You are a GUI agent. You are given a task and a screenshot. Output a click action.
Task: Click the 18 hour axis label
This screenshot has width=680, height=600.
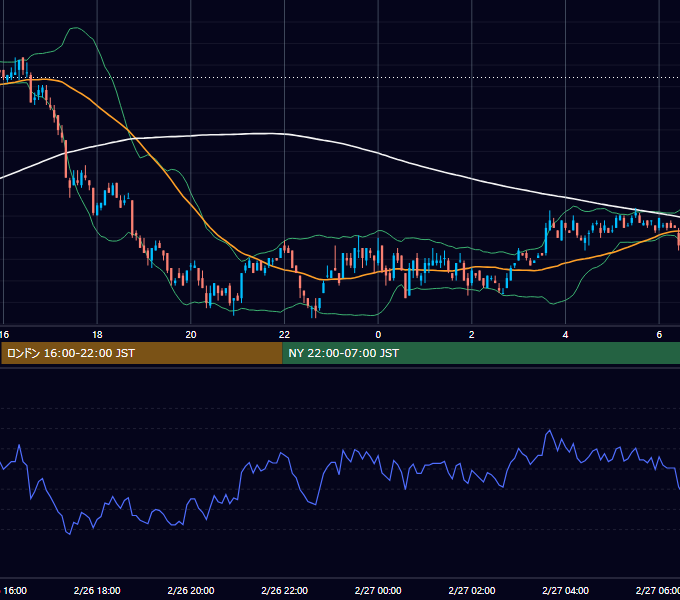click(x=97, y=335)
